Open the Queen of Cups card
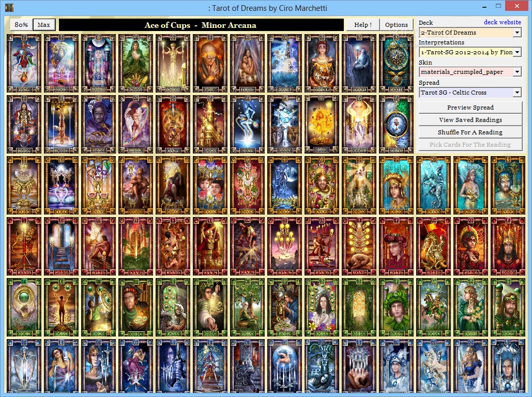Image resolution: width=532 pixels, height=397 pixels. [471, 185]
